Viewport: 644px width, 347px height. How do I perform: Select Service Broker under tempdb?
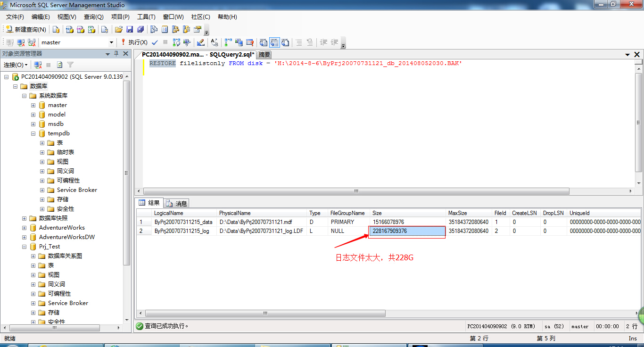tap(77, 190)
